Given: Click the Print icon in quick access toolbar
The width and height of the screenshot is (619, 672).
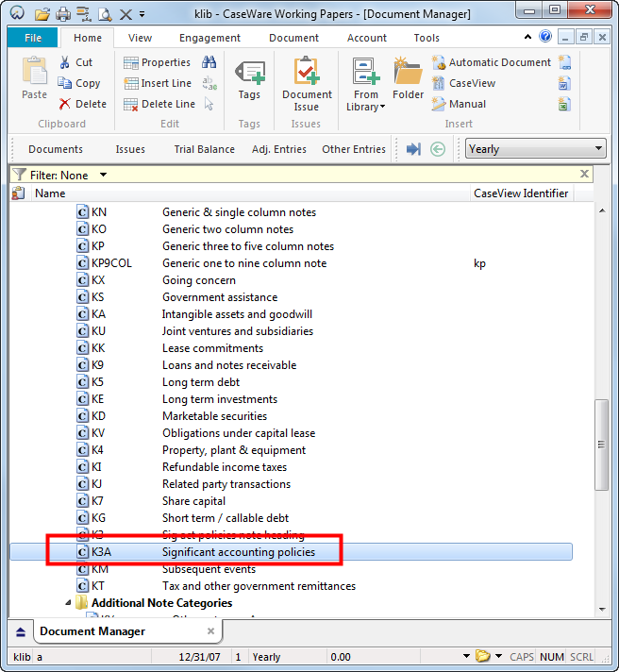Looking at the screenshot, I should (63, 14).
